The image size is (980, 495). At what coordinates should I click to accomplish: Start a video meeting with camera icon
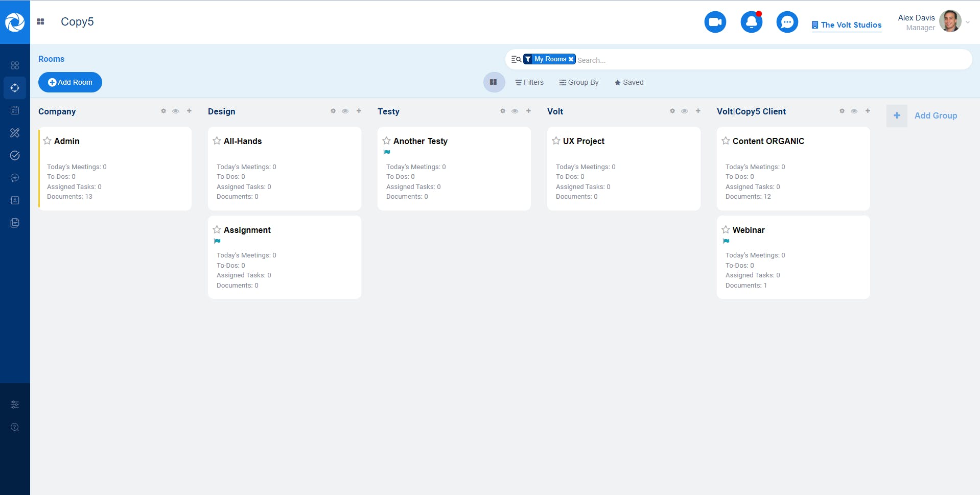tap(715, 22)
